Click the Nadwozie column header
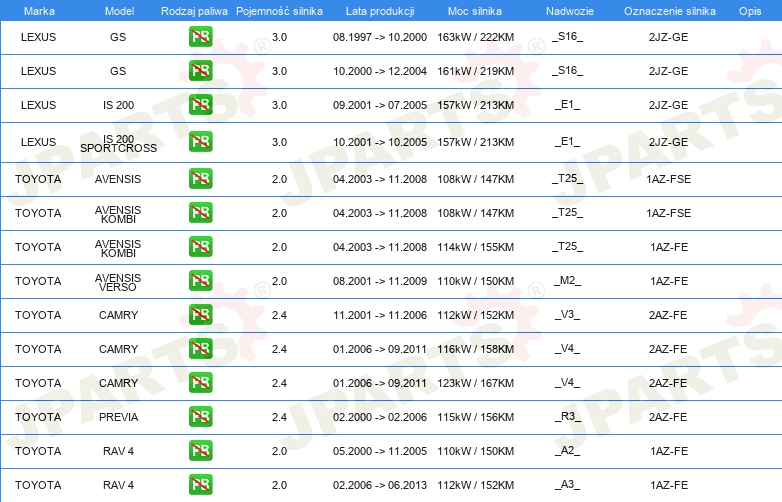Screen dimensions: 782x502 [570, 11]
